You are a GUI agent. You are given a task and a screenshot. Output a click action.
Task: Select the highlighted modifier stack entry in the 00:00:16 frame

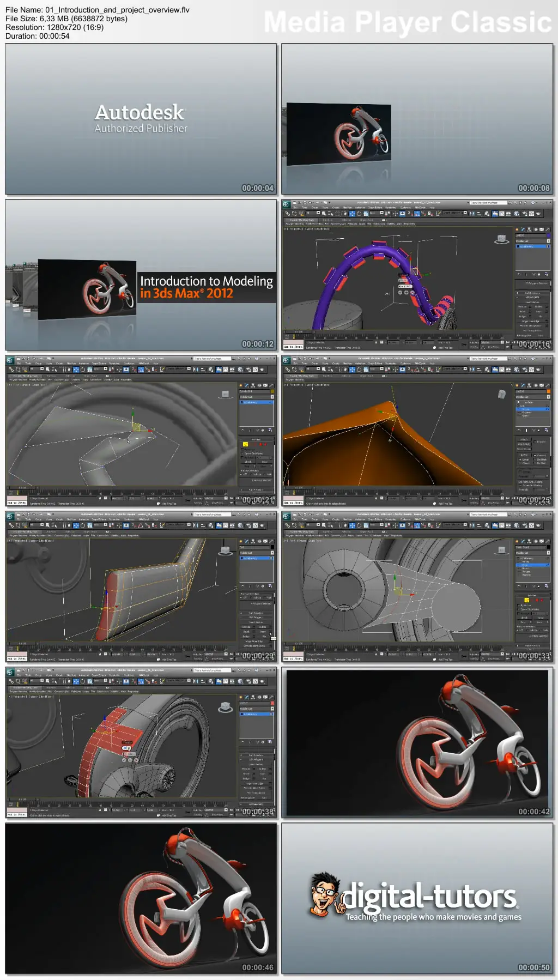(532, 246)
